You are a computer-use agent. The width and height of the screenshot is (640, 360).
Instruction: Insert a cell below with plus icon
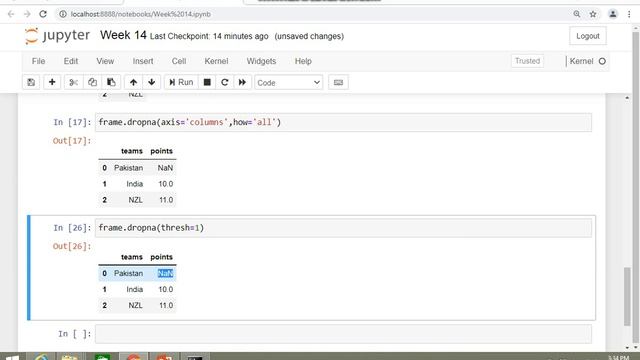pyautogui.click(x=52, y=82)
